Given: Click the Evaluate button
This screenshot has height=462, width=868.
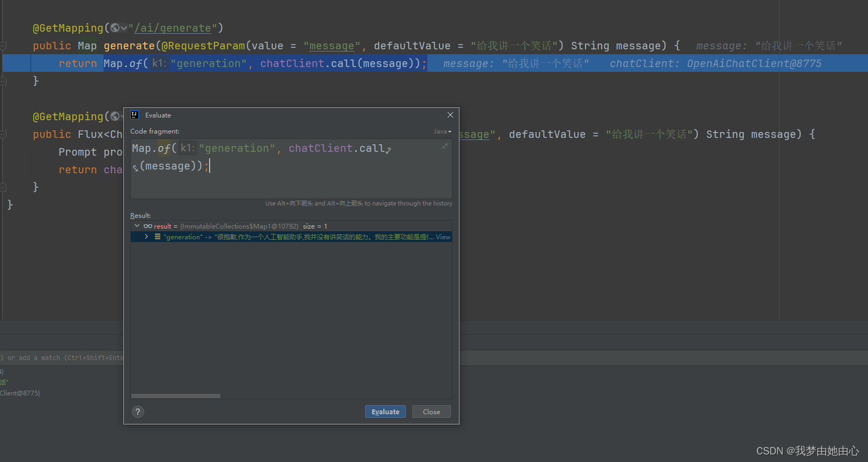Looking at the screenshot, I should point(385,412).
